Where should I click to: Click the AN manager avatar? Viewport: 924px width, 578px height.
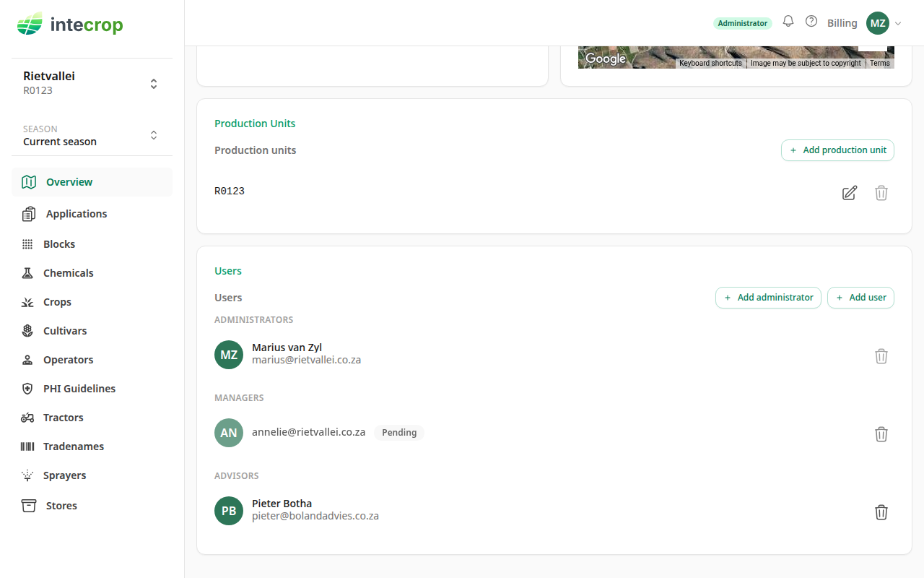[x=229, y=433]
